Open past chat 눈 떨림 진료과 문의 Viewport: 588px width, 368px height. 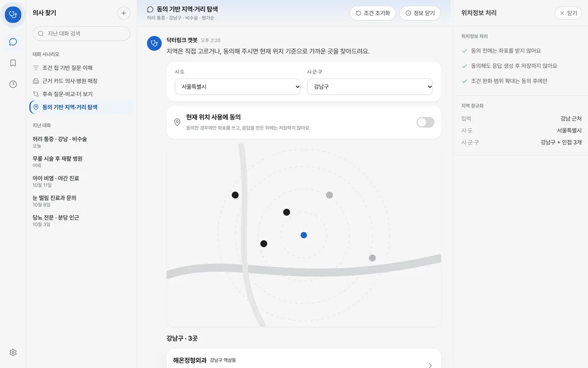pyautogui.click(x=81, y=201)
